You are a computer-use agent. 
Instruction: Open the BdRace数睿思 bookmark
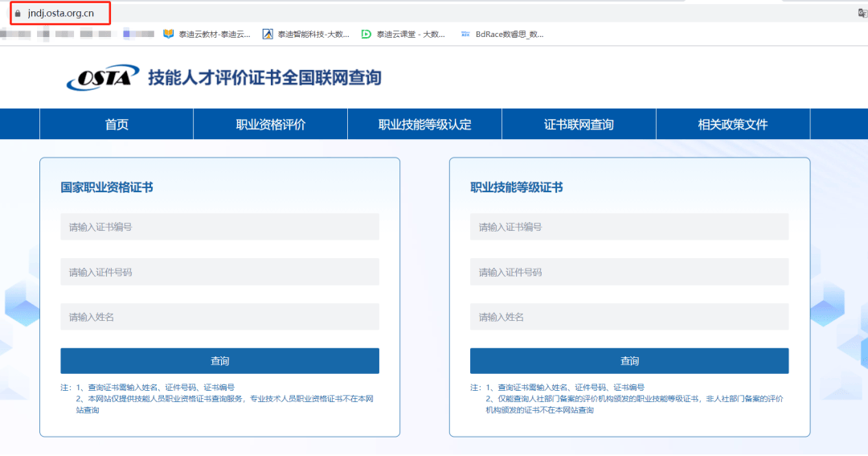[x=502, y=34]
